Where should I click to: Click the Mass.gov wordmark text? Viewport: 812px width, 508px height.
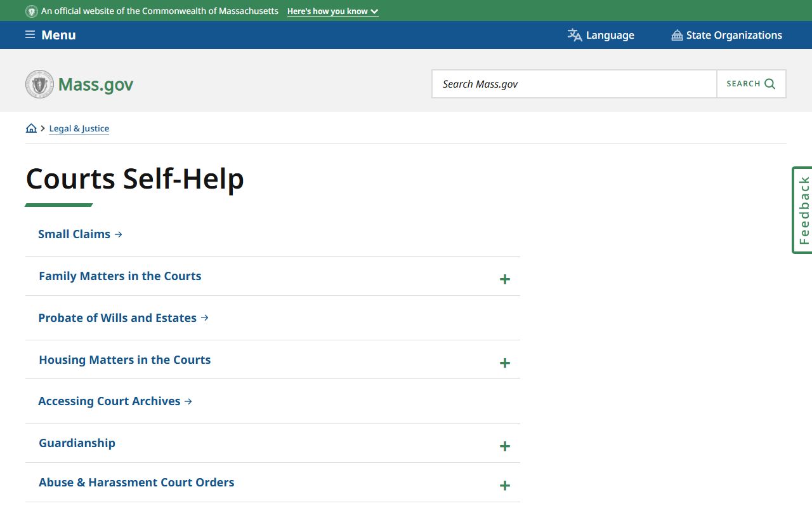[96, 84]
